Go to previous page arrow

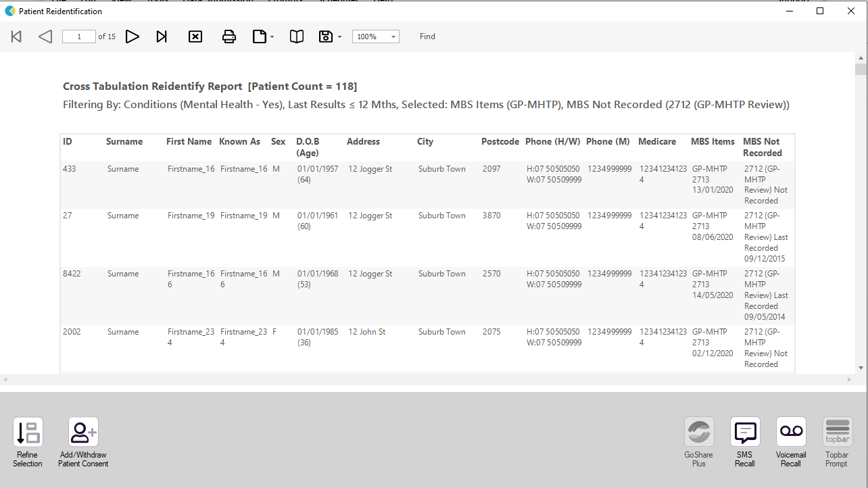tap(45, 36)
